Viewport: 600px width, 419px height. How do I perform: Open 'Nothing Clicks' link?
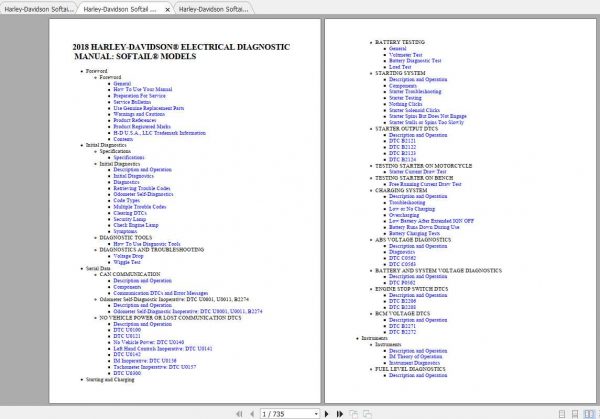(x=406, y=104)
